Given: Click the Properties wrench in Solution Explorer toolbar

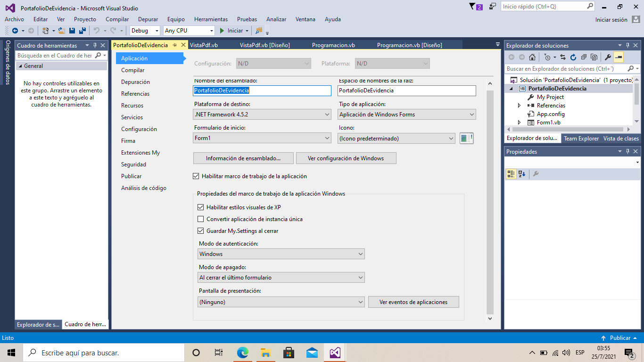Looking at the screenshot, I should 608,57.
